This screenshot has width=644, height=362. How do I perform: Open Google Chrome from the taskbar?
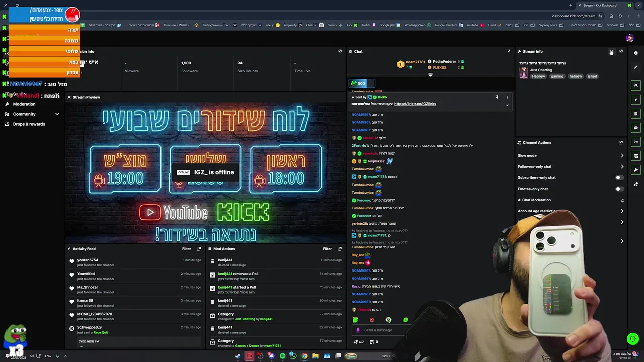point(304,356)
